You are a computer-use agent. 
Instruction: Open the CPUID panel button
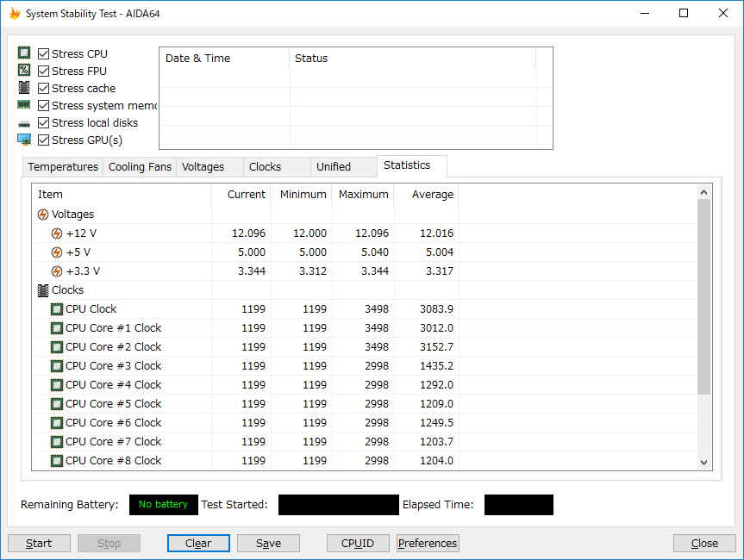pos(358,544)
